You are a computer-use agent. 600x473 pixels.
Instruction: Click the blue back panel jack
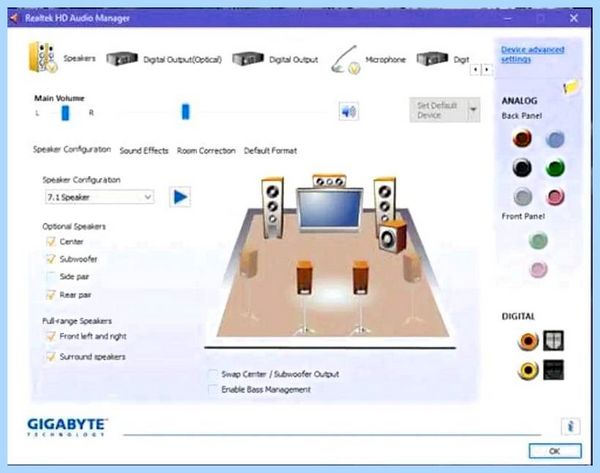[x=555, y=139]
